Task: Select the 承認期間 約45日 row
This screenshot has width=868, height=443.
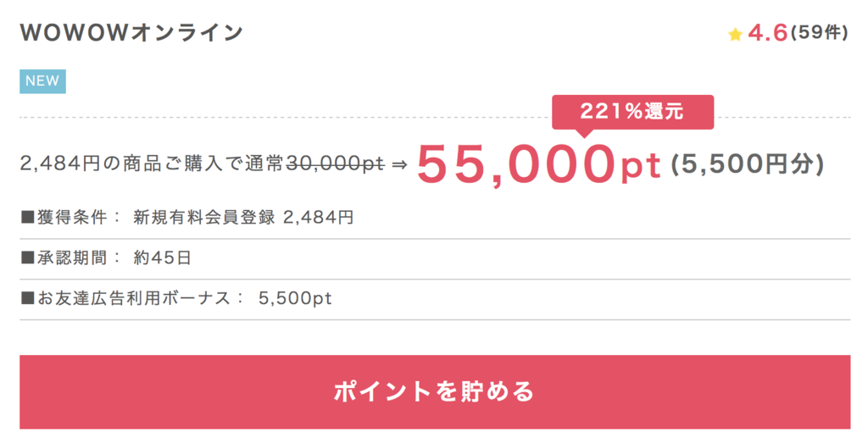Action: pyautogui.click(x=435, y=258)
